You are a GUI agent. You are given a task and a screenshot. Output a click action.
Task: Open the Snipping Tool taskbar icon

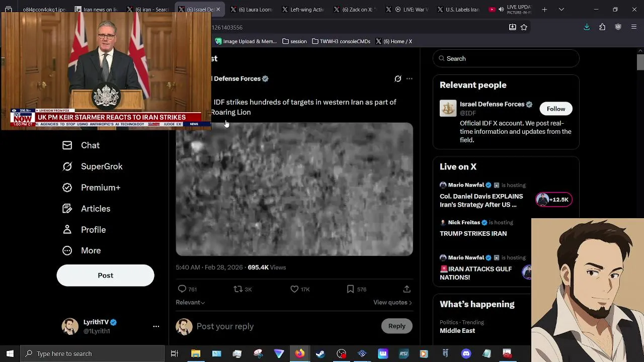258,353
